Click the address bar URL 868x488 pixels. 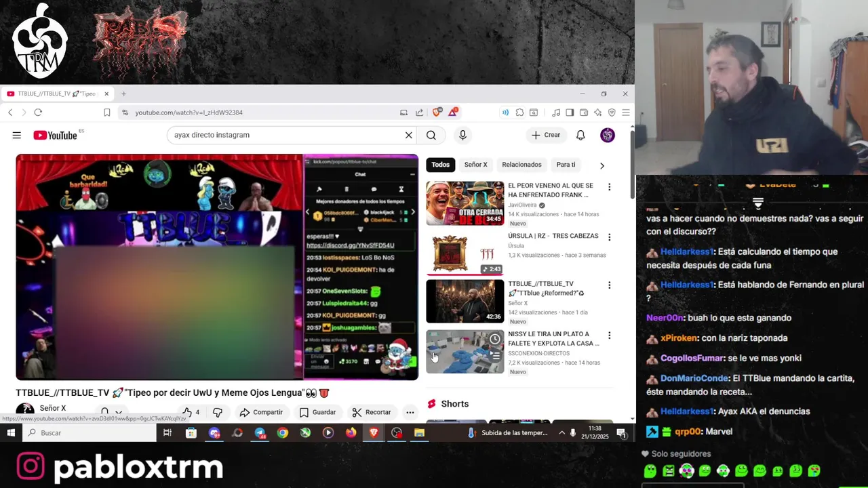tap(189, 113)
